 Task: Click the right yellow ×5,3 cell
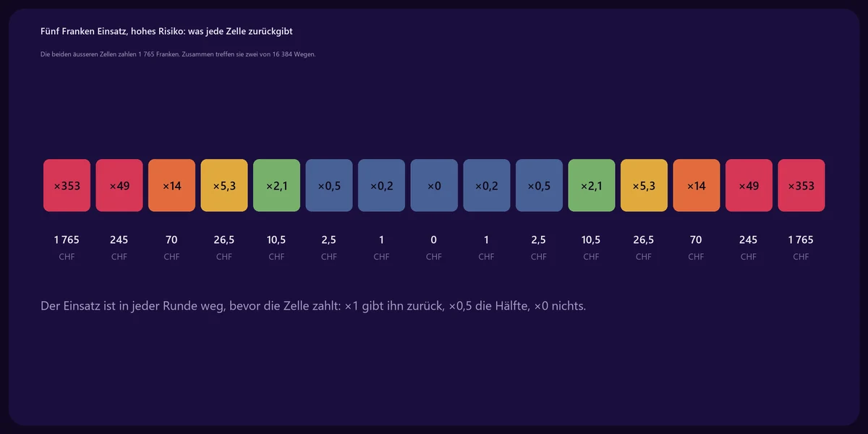pyautogui.click(x=644, y=185)
